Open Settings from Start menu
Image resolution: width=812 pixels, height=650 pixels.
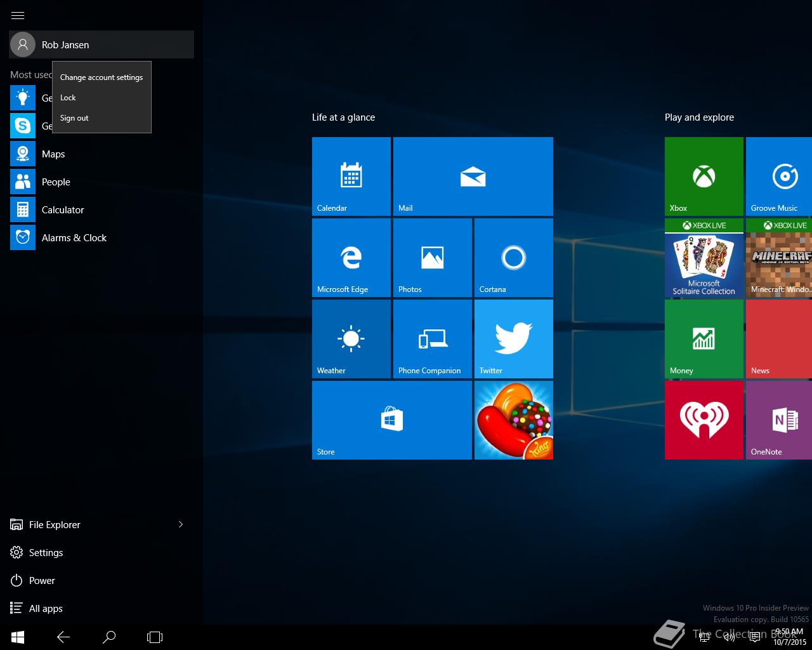[x=101, y=552]
